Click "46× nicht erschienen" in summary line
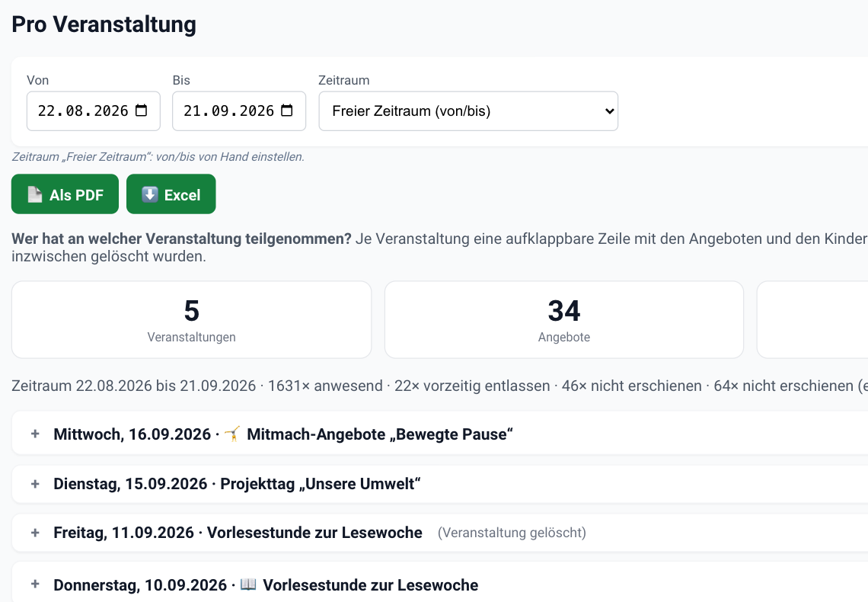 pos(632,386)
